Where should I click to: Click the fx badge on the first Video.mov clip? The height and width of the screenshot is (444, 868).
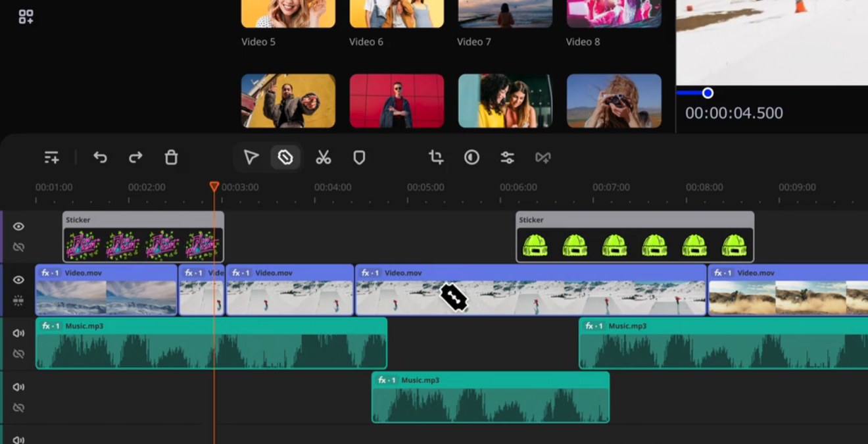point(49,272)
